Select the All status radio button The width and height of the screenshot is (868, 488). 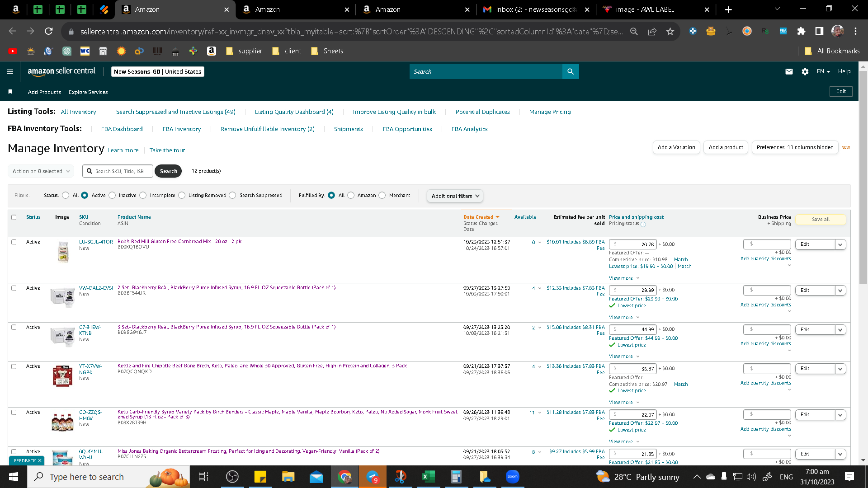pyautogui.click(x=66, y=196)
